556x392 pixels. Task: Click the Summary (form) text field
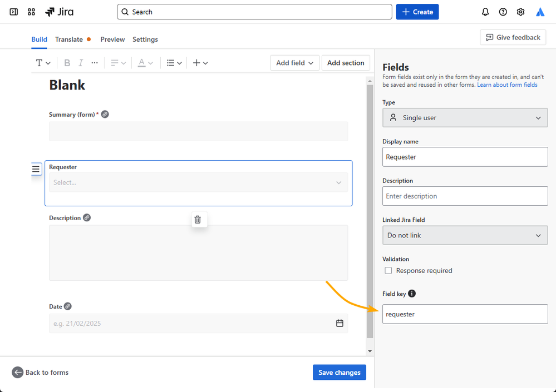click(x=198, y=131)
